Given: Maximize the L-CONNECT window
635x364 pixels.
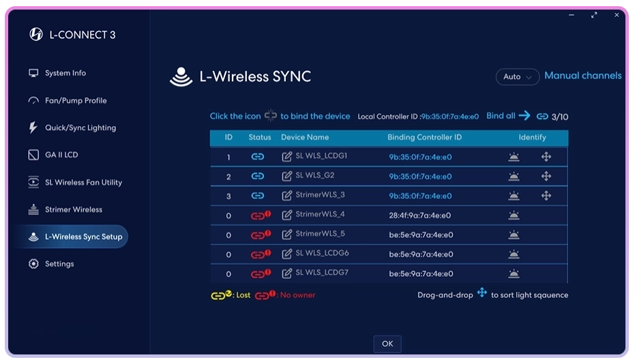Looking at the screenshot, I should 593,15.
